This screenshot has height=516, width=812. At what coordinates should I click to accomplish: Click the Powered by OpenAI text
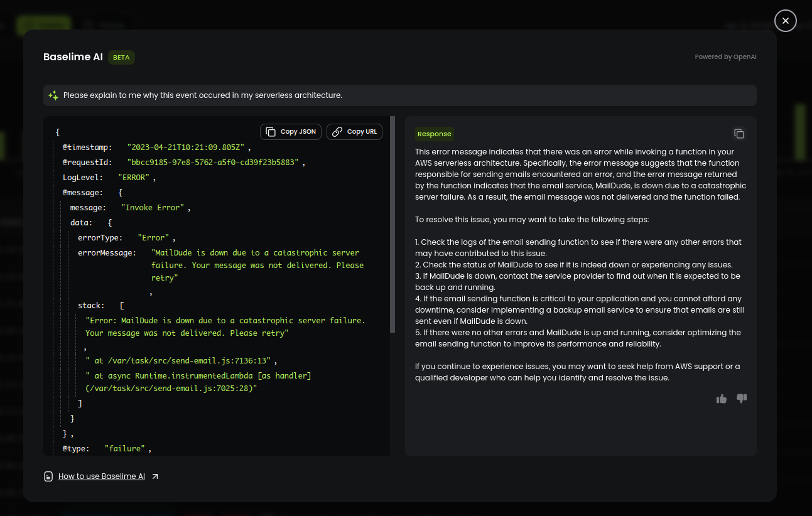[x=725, y=57]
